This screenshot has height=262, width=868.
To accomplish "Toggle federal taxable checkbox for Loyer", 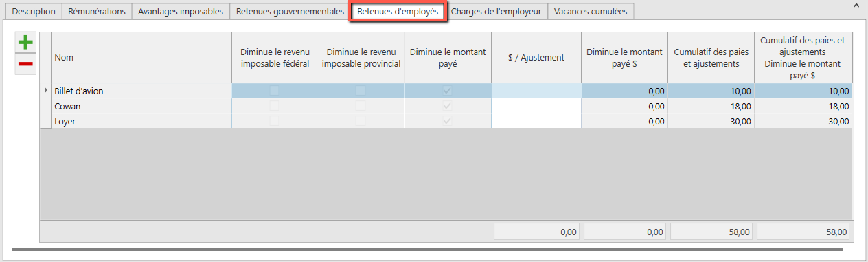I will [275, 121].
